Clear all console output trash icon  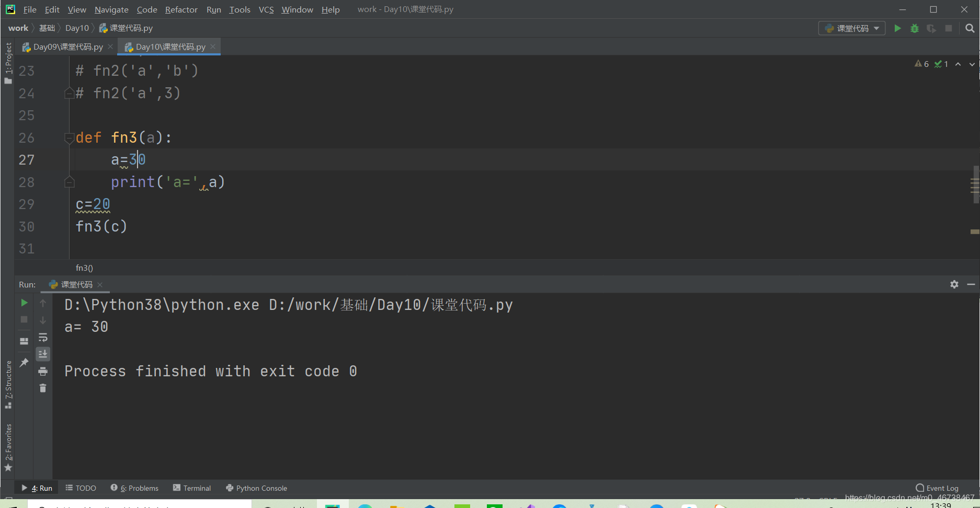[x=43, y=388]
